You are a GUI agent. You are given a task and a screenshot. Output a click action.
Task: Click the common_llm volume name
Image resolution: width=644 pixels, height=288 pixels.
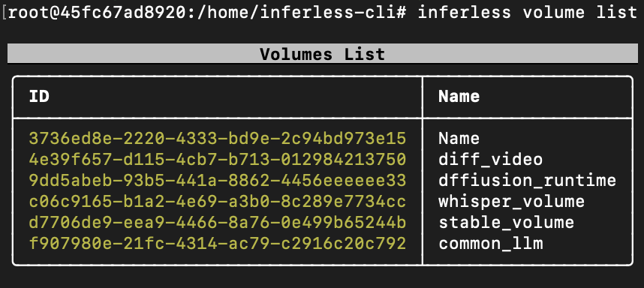click(490, 244)
